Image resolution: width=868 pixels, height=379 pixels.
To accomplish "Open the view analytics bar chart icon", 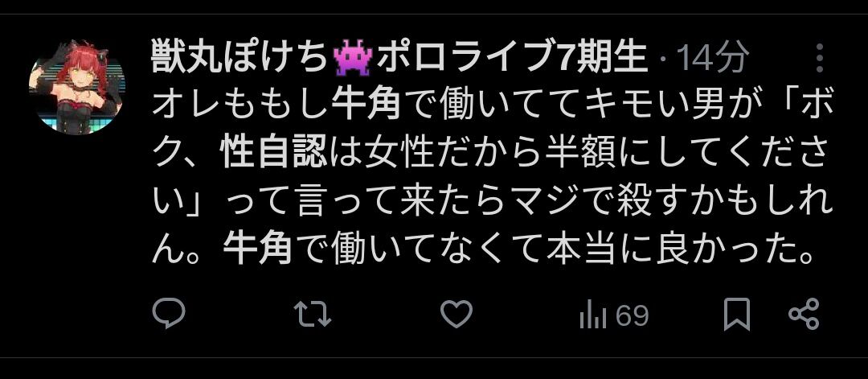I will pos(593,316).
